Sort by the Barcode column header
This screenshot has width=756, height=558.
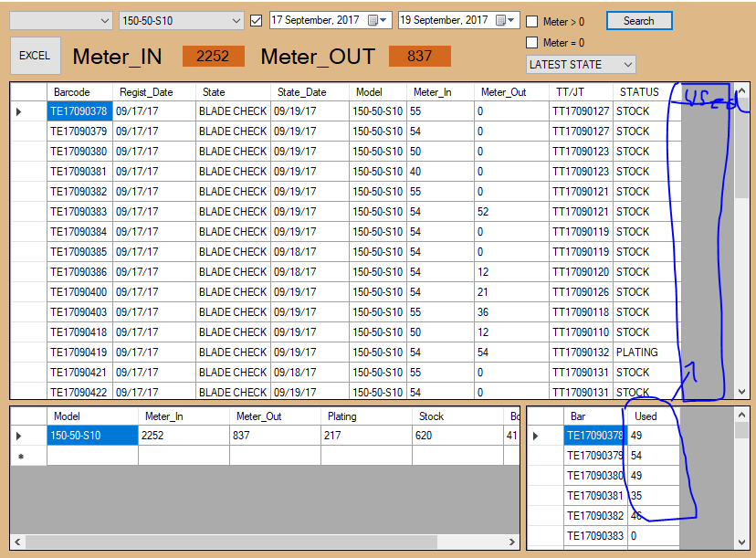(80, 92)
